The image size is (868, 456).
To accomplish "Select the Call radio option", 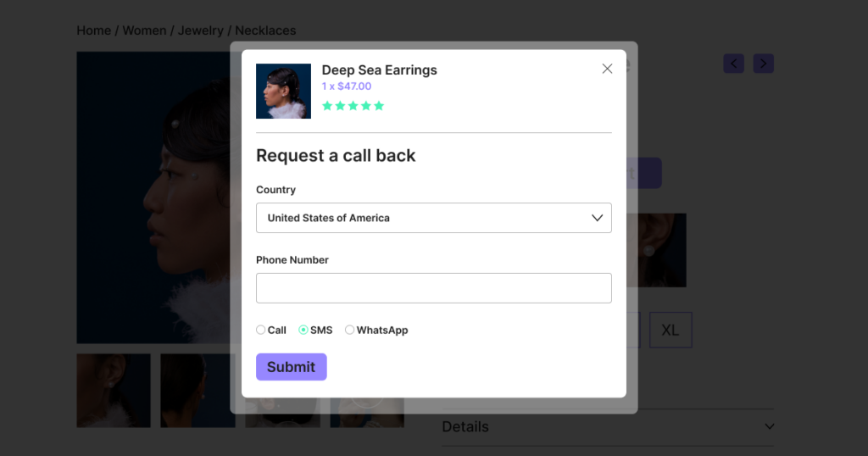I will pos(261,330).
